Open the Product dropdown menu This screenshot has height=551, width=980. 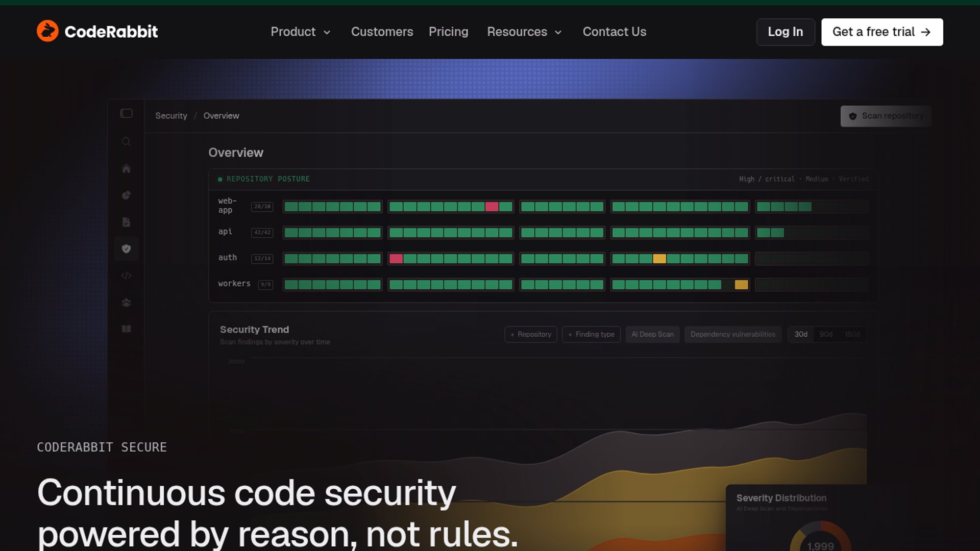coord(301,32)
